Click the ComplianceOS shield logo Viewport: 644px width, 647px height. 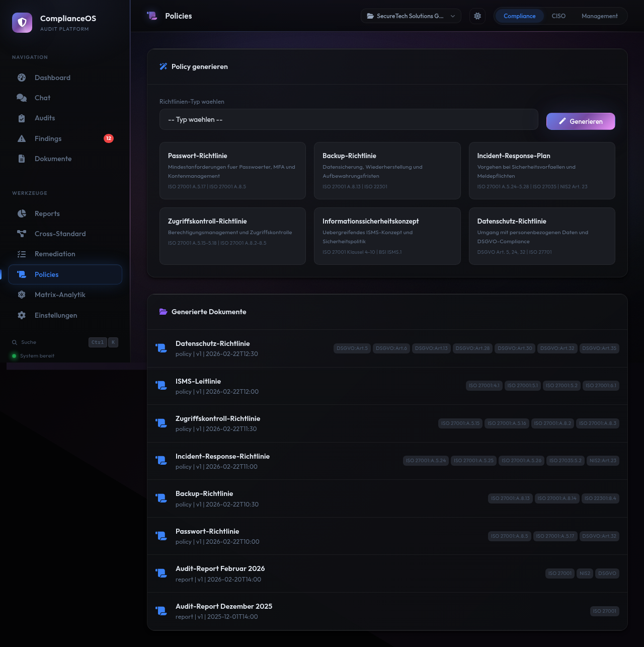tap(22, 23)
